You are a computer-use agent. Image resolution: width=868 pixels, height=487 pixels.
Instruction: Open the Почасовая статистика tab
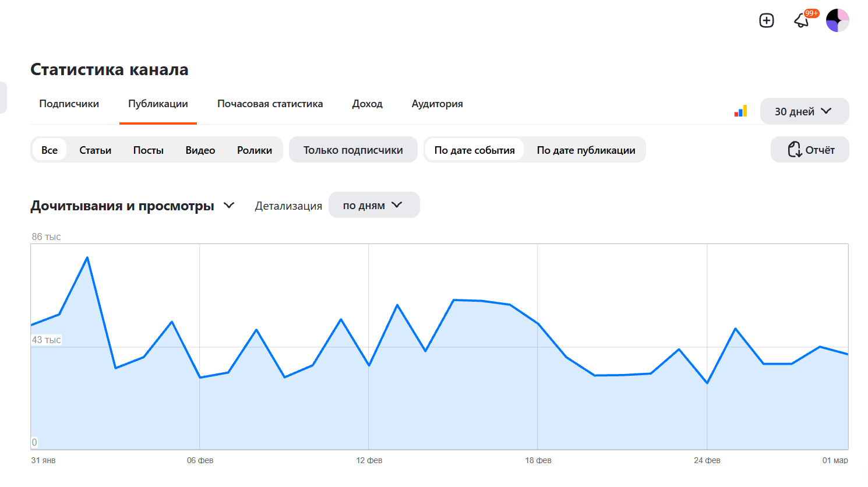[x=270, y=104]
